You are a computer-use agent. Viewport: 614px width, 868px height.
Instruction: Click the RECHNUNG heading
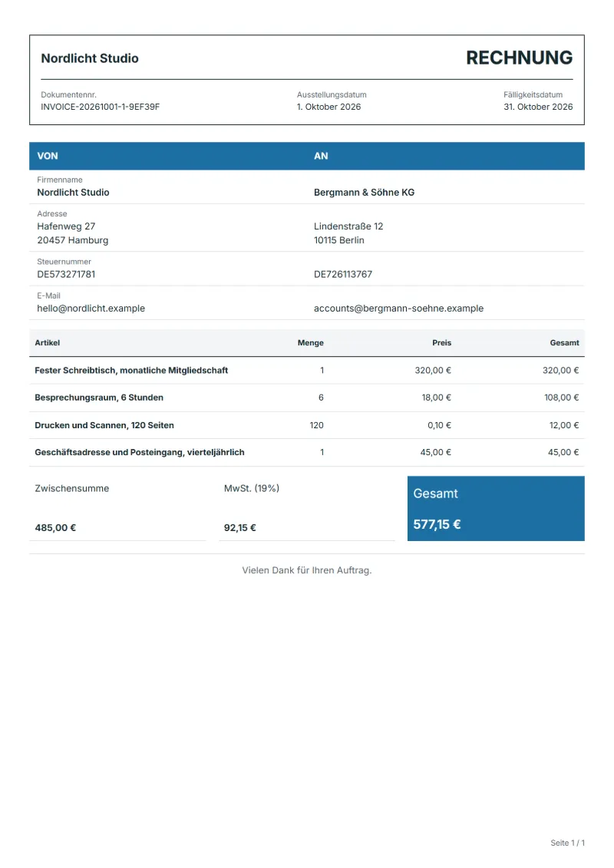[519, 58]
